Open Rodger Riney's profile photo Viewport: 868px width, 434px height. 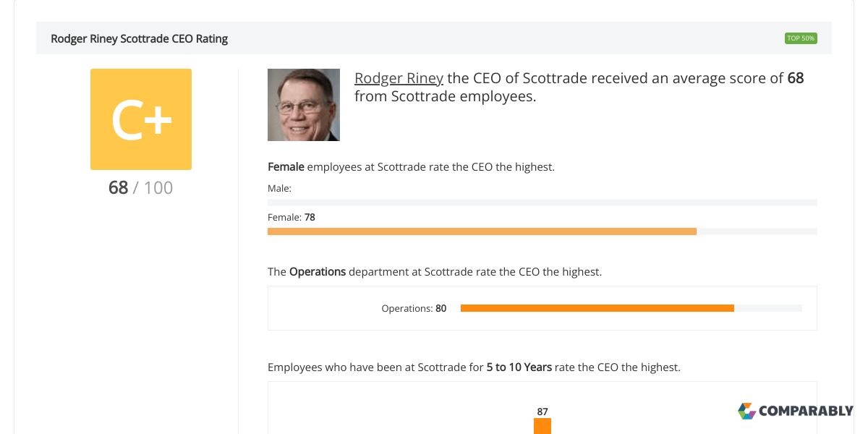(x=304, y=105)
